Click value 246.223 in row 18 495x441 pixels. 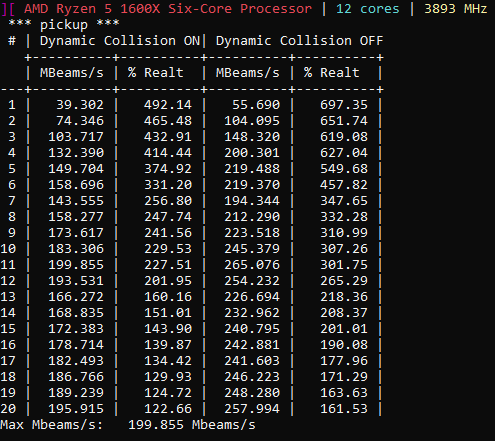pos(252,377)
